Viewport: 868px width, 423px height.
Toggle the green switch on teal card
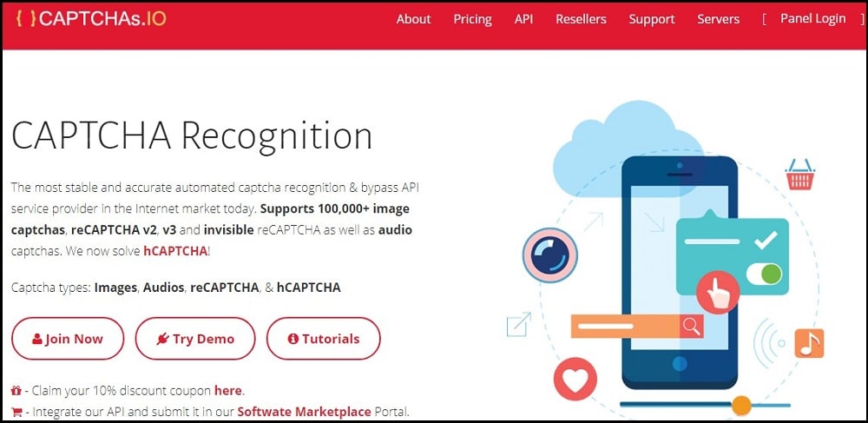tap(764, 274)
